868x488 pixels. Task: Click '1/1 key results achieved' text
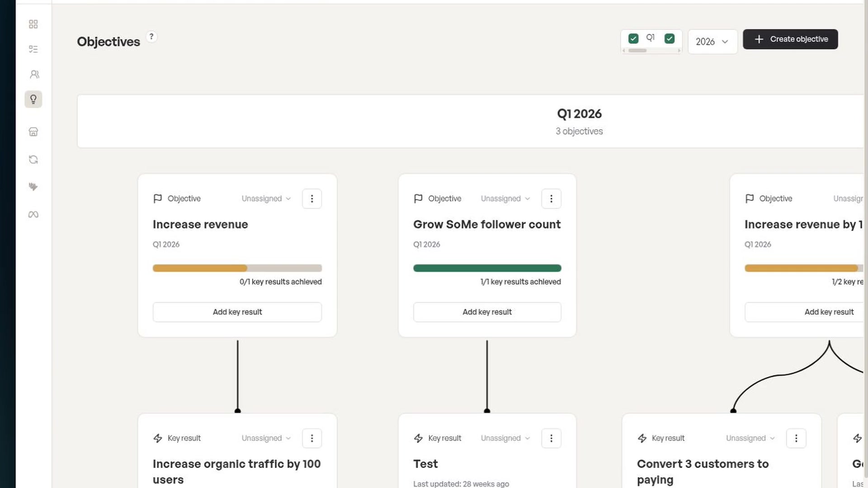pyautogui.click(x=520, y=282)
